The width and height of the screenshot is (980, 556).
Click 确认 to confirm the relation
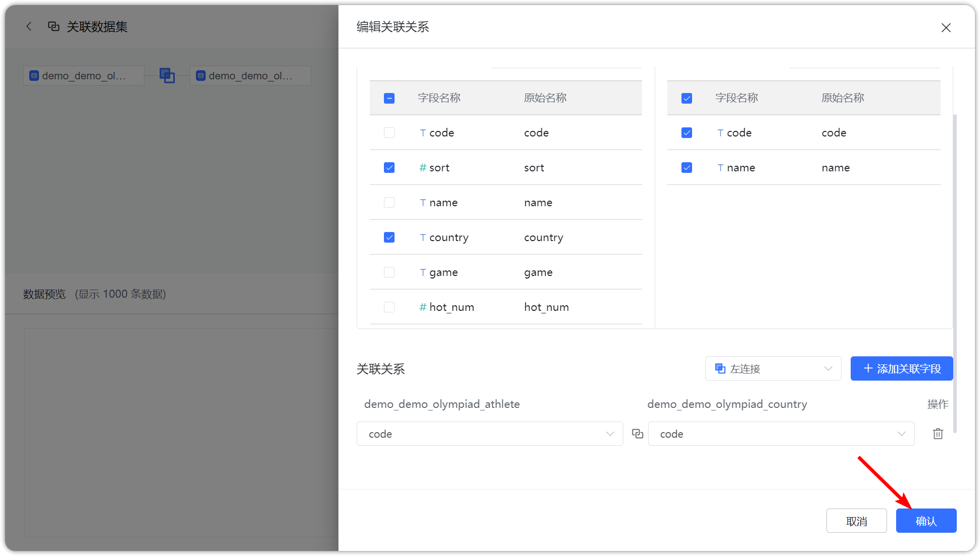click(926, 520)
